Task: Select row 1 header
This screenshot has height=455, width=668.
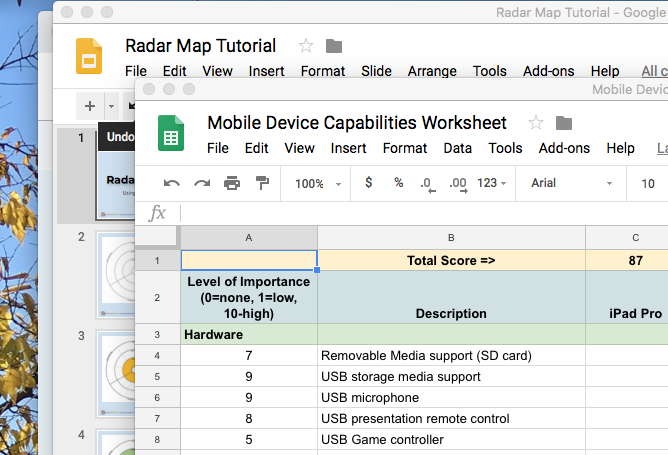Action: (x=157, y=260)
